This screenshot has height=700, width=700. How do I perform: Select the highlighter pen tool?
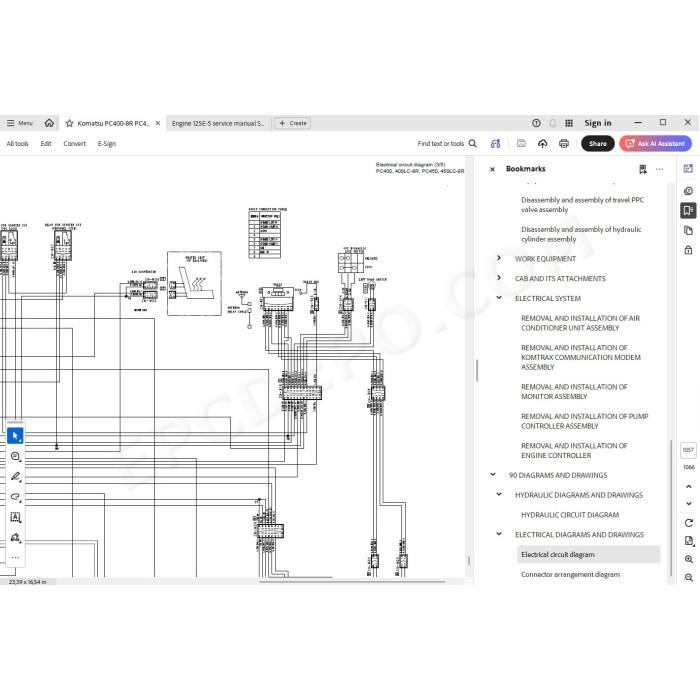(15, 477)
